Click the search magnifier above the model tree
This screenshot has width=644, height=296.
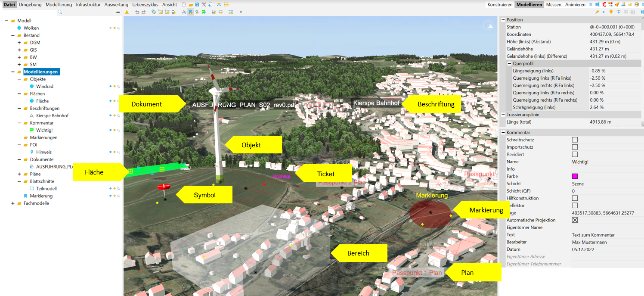[60, 12]
